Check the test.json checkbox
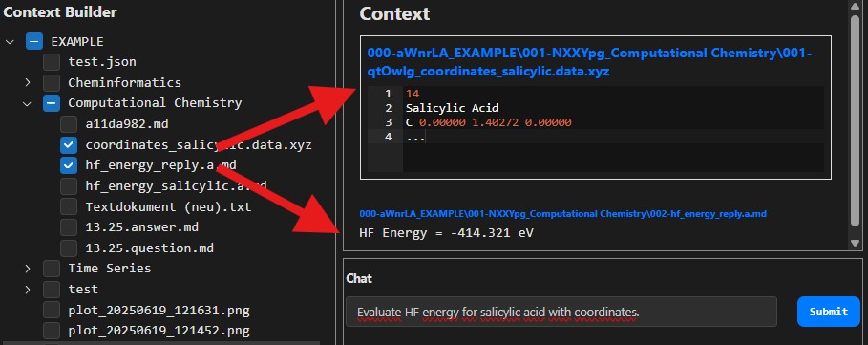 point(52,62)
